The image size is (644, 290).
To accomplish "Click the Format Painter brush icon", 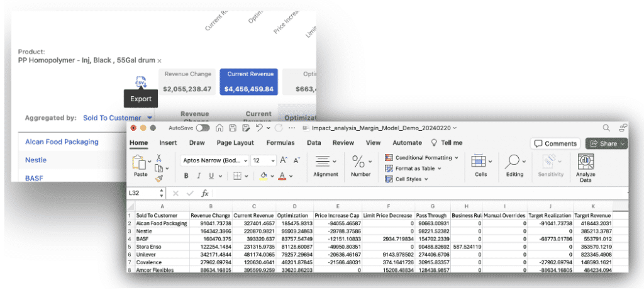I will click(x=159, y=178).
